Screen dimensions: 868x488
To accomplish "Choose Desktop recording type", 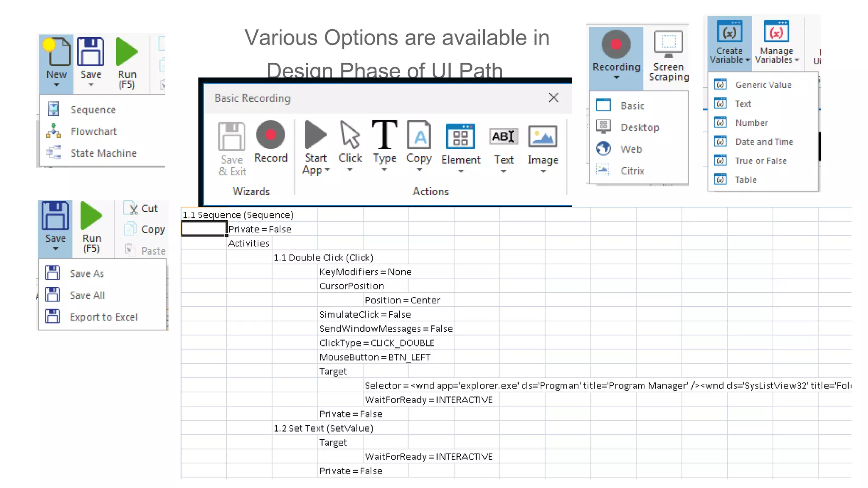I will click(x=640, y=127).
